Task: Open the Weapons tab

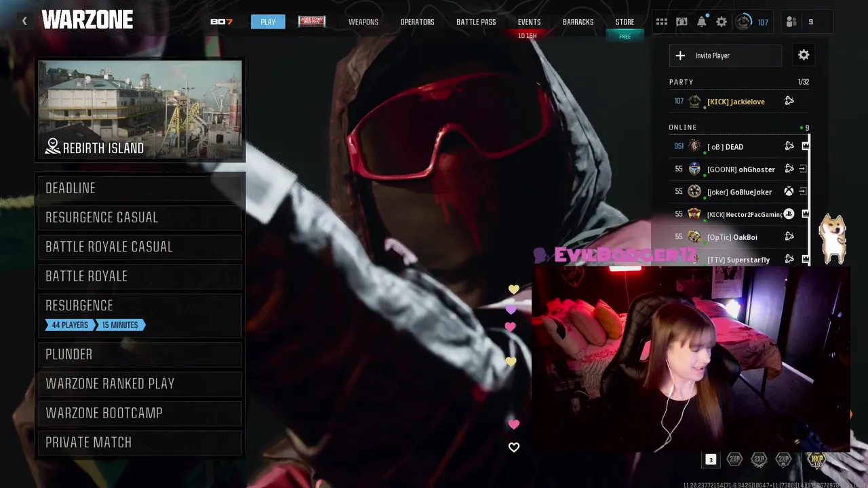Action: (x=363, y=22)
